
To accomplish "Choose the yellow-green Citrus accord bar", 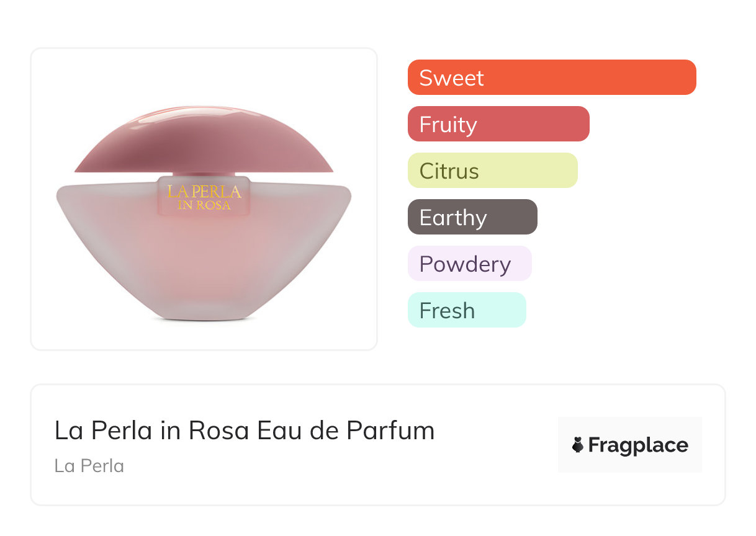I will tap(493, 171).
